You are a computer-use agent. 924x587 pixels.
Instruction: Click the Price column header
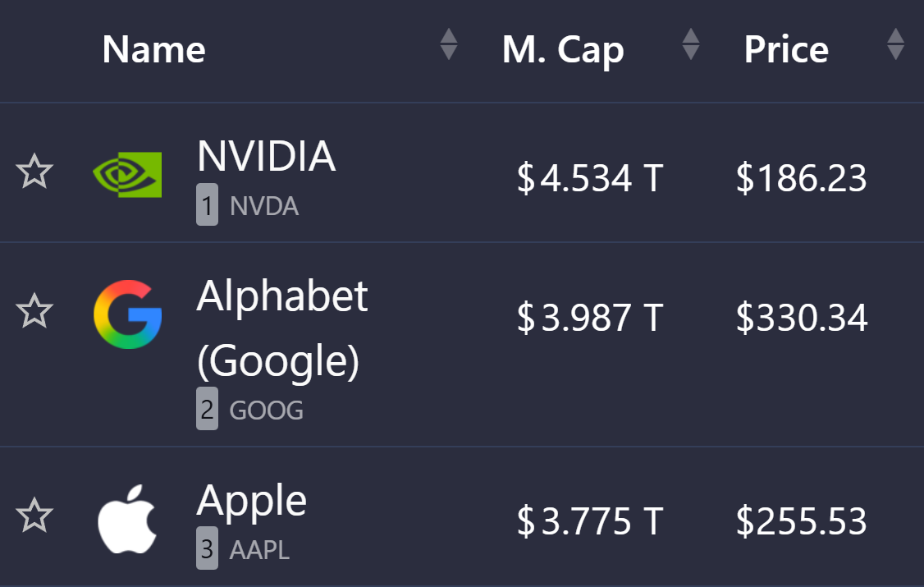786,50
